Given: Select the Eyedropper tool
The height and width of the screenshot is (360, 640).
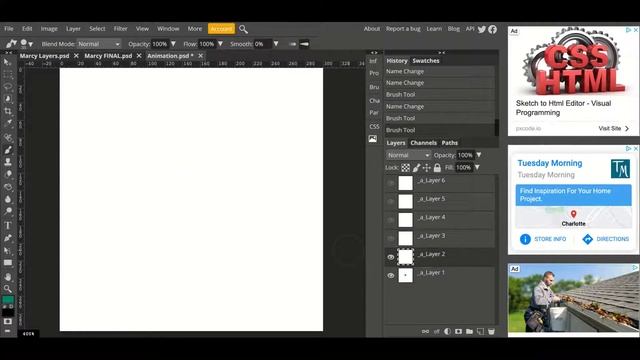Looking at the screenshot, I should click(x=7, y=122).
